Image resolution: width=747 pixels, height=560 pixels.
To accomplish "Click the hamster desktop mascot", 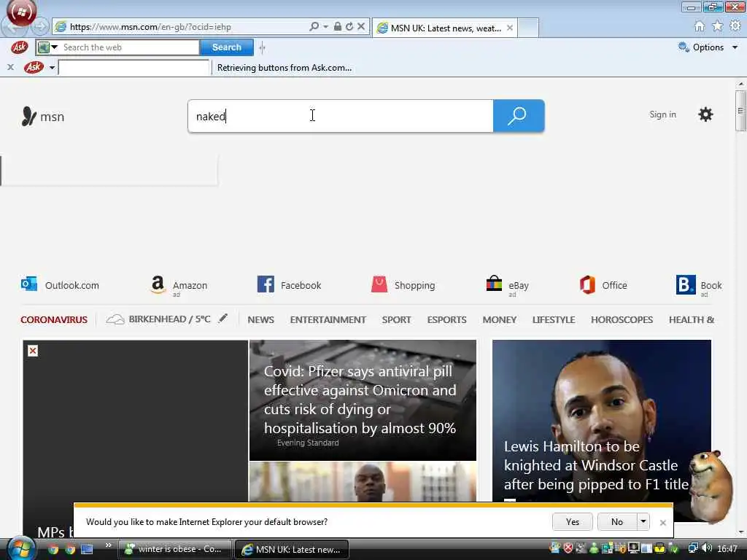I will tap(710, 487).
